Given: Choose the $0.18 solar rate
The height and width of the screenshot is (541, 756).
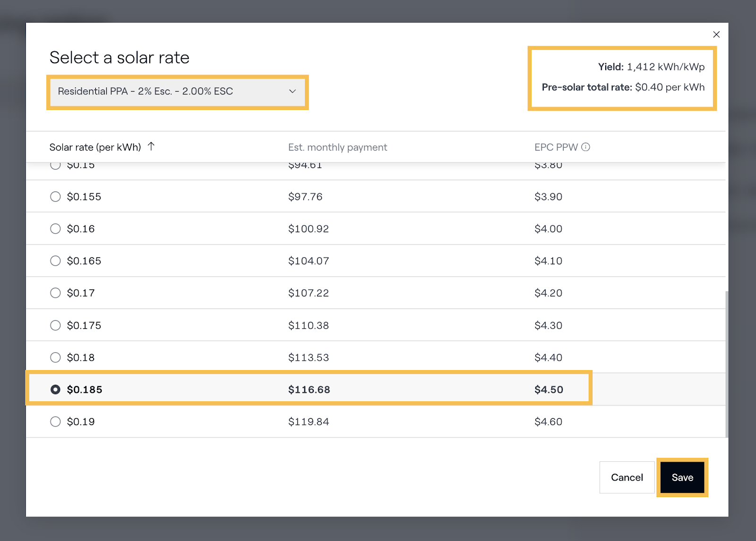Looking at the screenshot, I should (x=55, y=357).
